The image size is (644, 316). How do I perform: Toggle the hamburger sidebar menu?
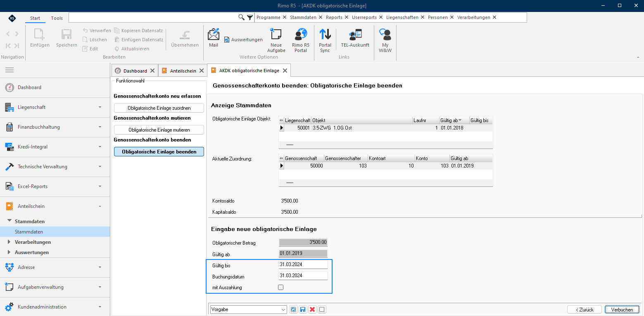10,70
